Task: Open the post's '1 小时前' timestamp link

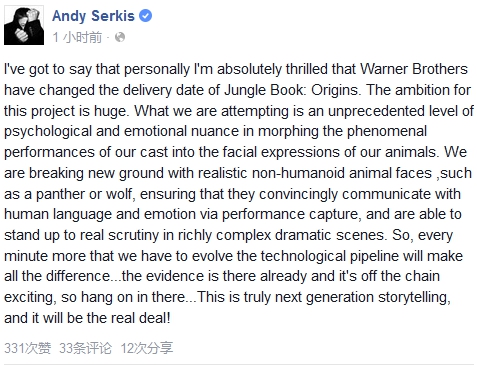Action: coord(77,37)
